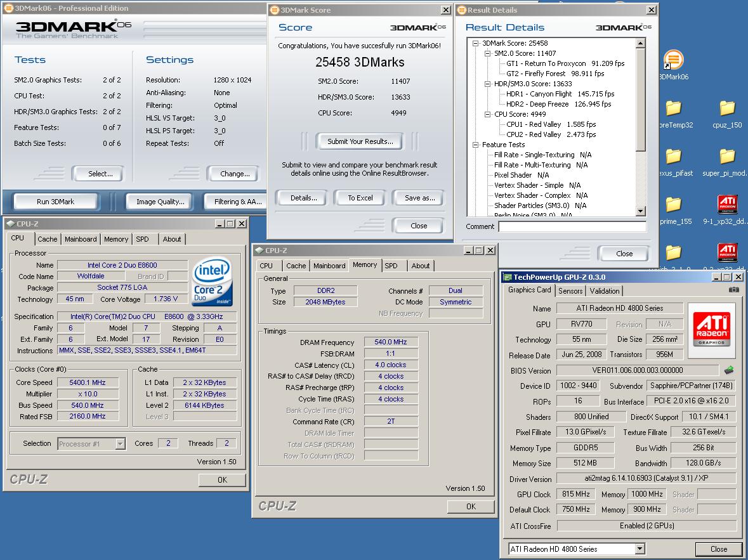This screenshot has height=560, width=748.
Task: Select GT2 - Firefly Forest result row
Action: pyautogui.click(x=555, y=74)
